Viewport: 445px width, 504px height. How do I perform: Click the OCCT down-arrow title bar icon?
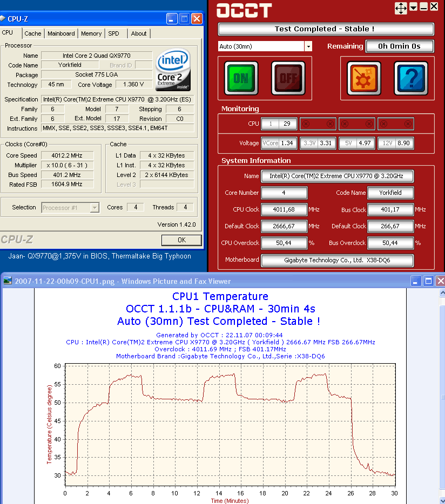tap(414, 8)
